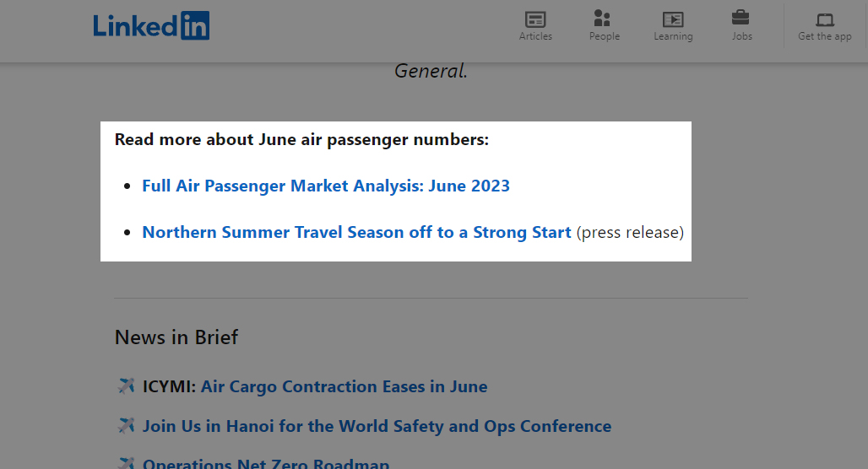Open Full Air Passenger Market Analysis: June 2023
Screen dimensions: 868x469
(x=326, y=186)
